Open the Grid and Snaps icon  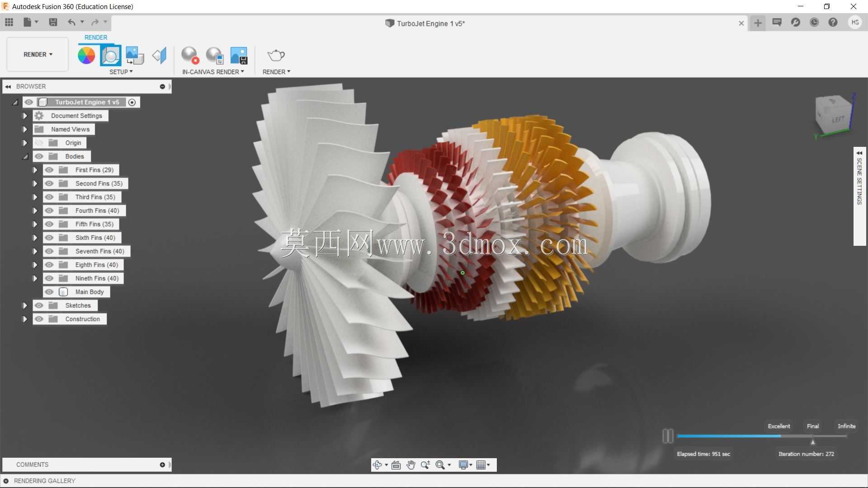[x=481, y=465]
